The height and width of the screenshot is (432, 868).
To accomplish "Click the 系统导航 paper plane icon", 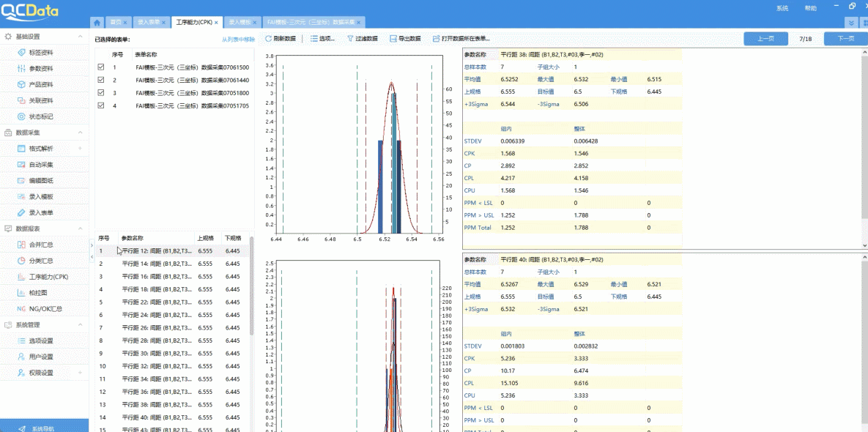I will tap(23, 428).
